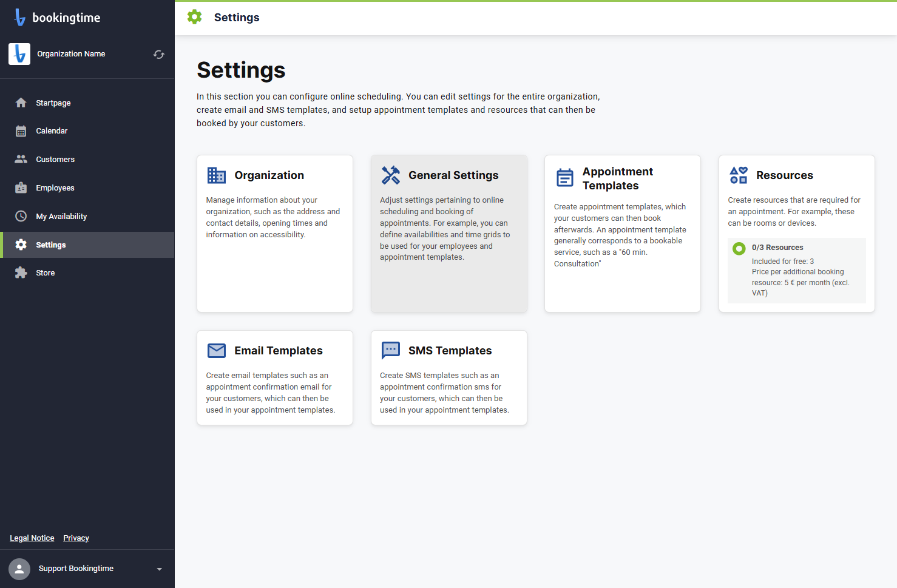This screenshot has height=588, width=897.
Task: Click the Store puzzle piece icon
Action: coord(21,272)
